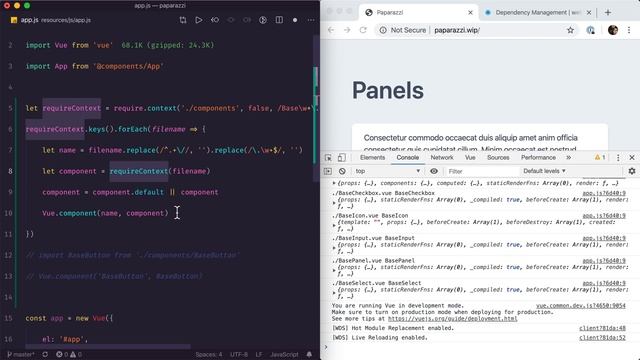Open a new browser tab

pos(608,13)
